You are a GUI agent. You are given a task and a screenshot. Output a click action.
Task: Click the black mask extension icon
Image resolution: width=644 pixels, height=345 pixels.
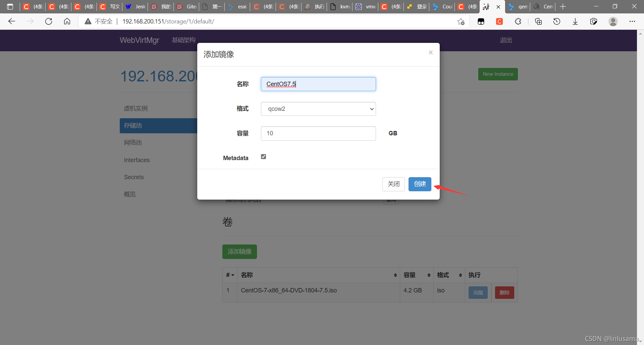pos(481,21)
